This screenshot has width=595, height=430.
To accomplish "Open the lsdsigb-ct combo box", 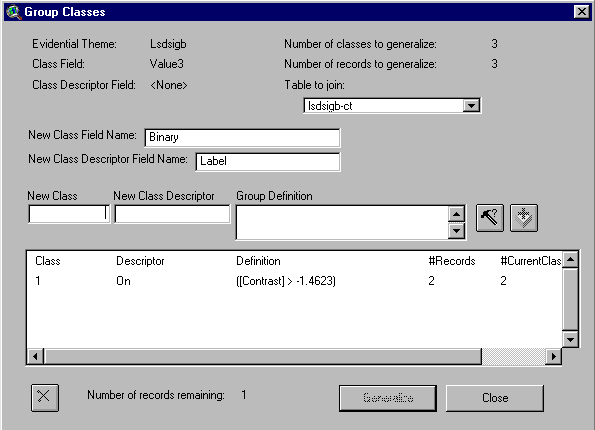I will [392, 106].
